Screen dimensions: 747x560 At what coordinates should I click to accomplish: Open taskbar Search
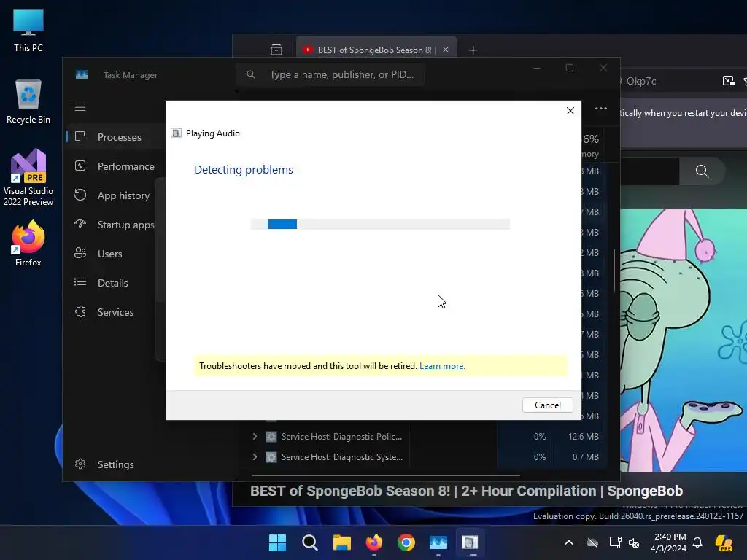coord(309,542)
